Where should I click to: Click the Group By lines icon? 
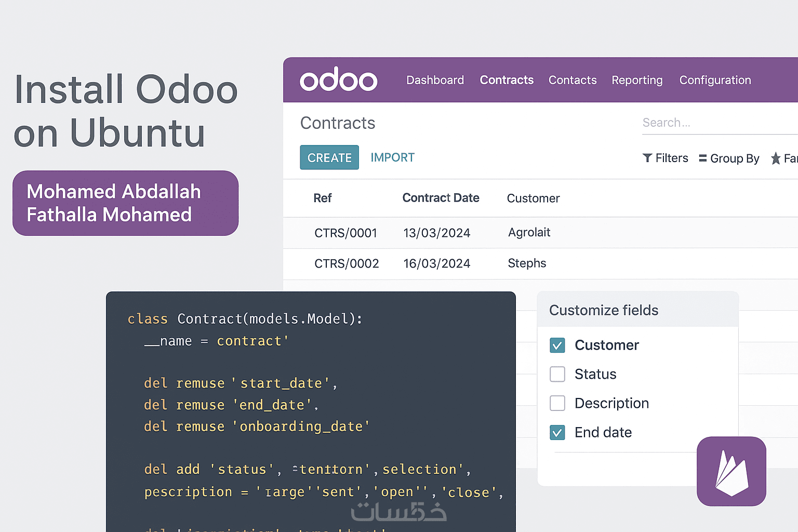click(x=703, y=158)
